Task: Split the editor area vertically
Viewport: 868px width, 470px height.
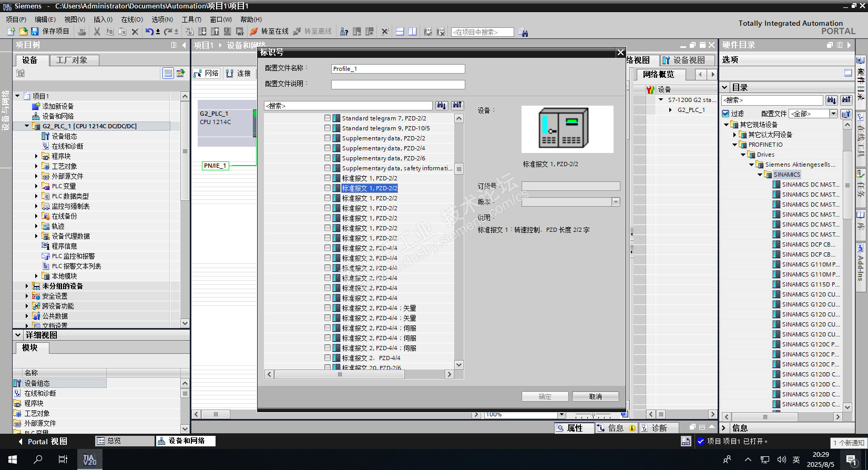Action: [413, 32]
